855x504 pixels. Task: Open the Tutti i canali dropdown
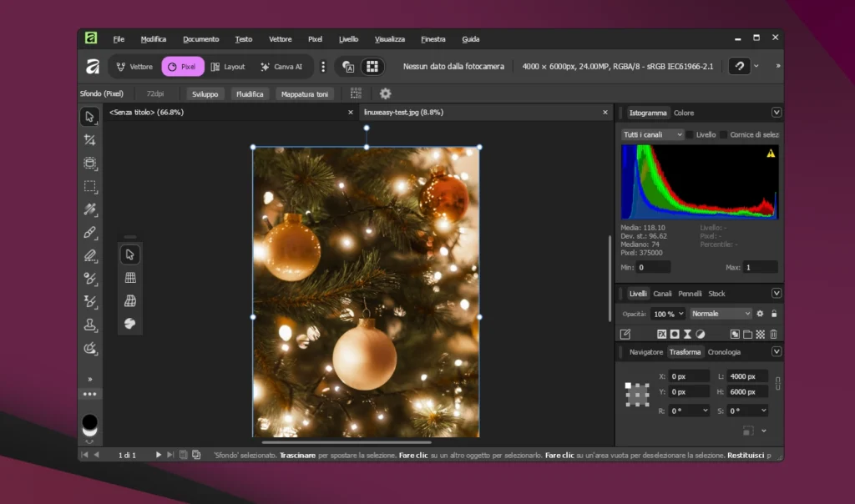(x=651, y=134)
